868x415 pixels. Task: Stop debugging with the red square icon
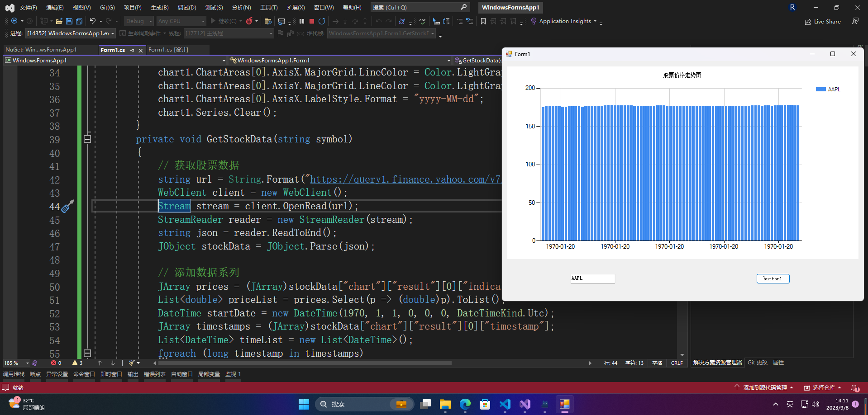312,21
